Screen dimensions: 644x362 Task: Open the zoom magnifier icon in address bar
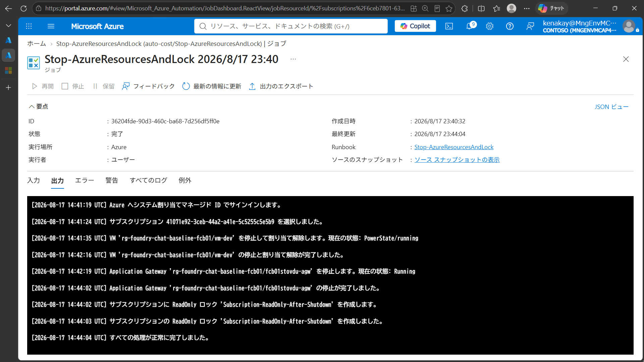[x=425, y=8]
